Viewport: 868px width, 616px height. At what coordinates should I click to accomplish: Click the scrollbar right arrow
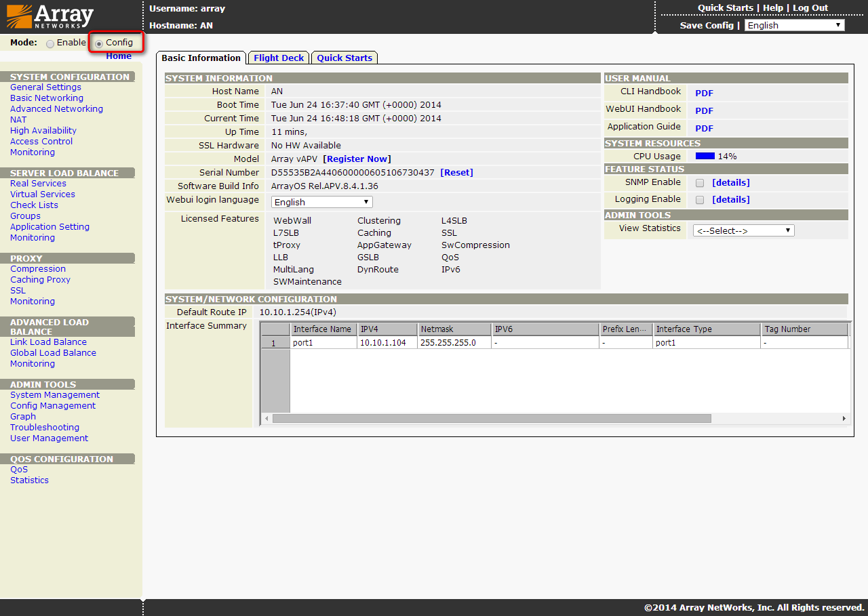point(845,418)
